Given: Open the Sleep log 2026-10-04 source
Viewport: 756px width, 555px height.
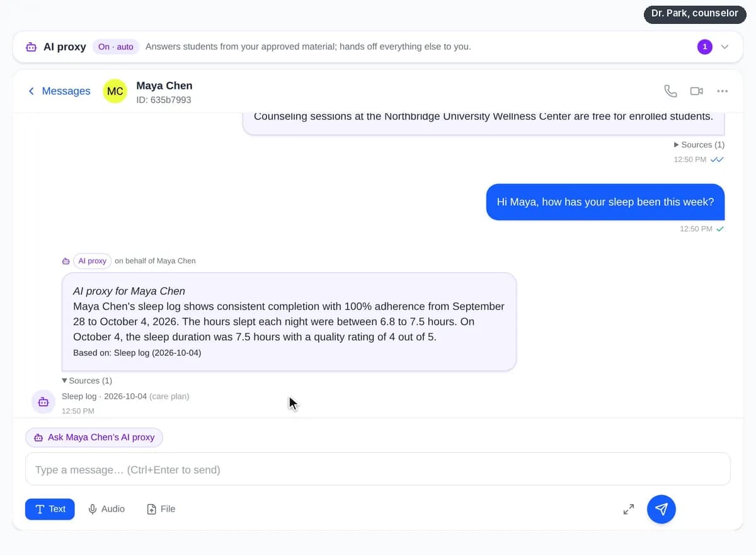Looking at the screenshot, I should pyautogui.click(x=125, y=396).
